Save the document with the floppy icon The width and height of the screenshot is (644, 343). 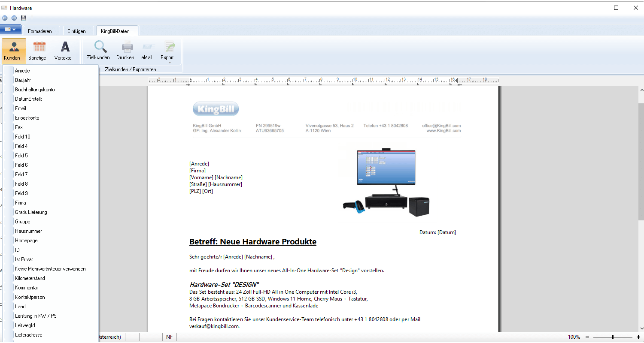(x=24, y=18)
